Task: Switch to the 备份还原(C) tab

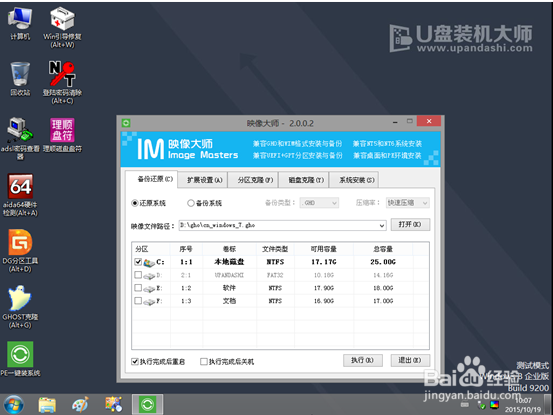Action: 152,179
